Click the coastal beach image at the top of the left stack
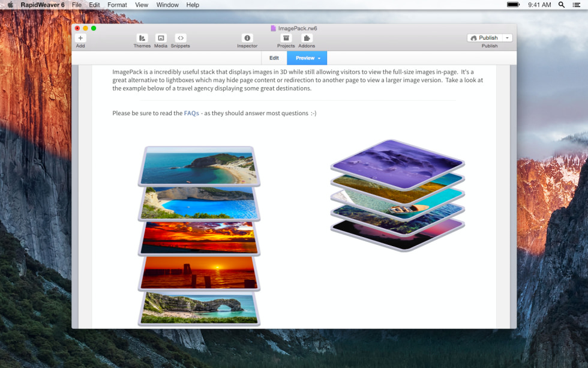This screenshot has width=588, height=368. click(199, 166)
